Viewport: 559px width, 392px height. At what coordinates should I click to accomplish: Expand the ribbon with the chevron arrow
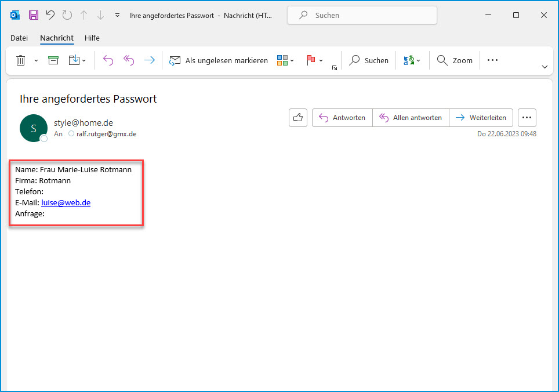[x=545, y=67]
